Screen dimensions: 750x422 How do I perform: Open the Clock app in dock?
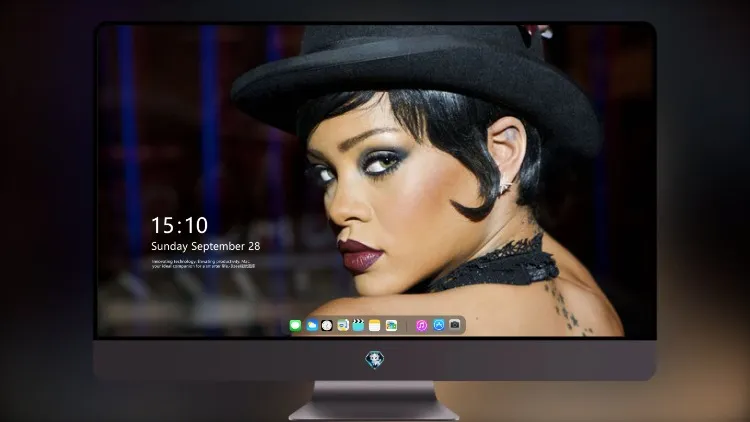[x=327, y=325]
